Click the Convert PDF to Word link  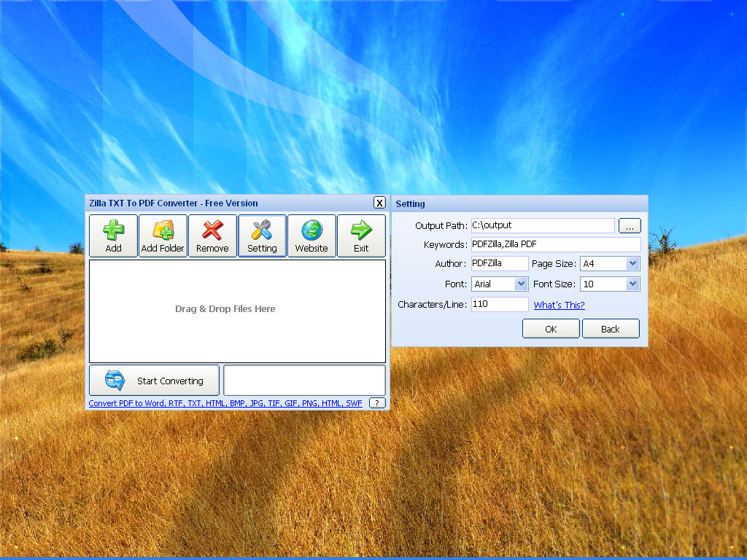124,402
